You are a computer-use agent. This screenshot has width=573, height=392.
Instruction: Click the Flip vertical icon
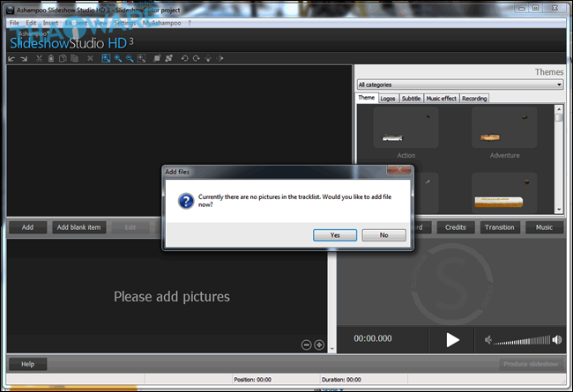(208, 58)
